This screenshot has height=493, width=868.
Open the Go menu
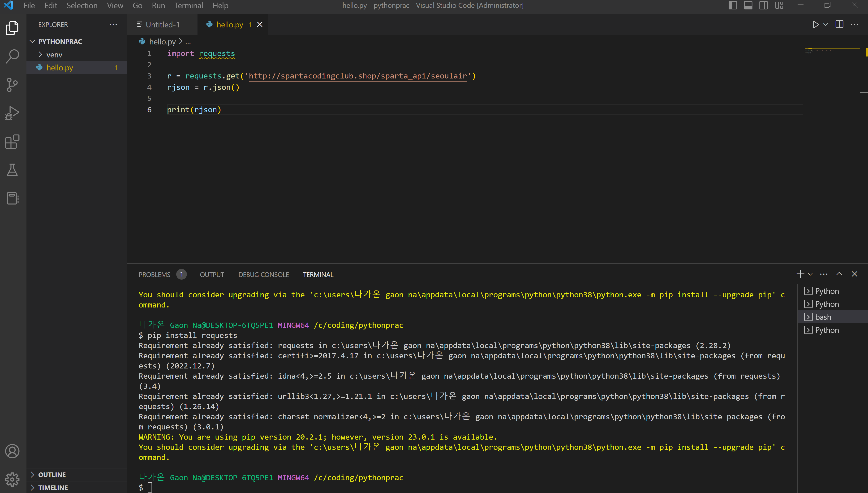pyautogui.click(x=138, y=5)
